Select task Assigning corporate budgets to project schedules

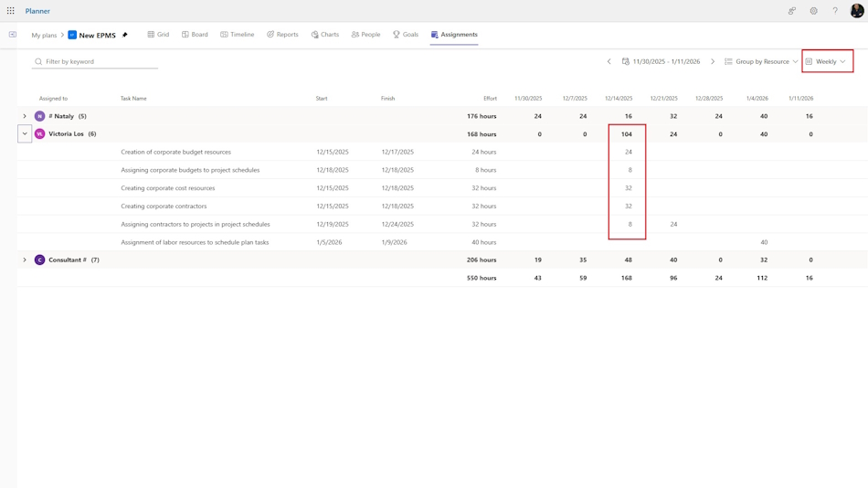pyautogui.click(x=190, y=170)
